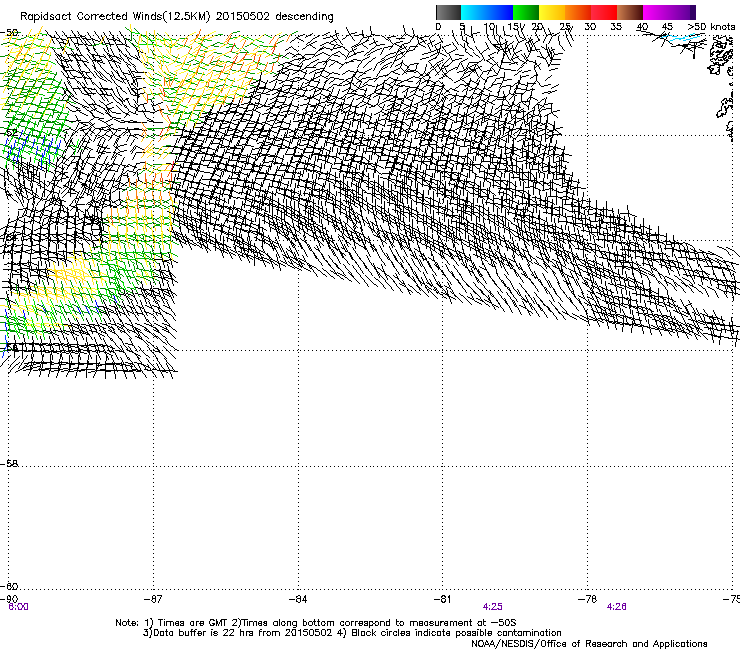Click the cyan 5-10 knots color swatch
740x650 pixels.
[474, 12]
